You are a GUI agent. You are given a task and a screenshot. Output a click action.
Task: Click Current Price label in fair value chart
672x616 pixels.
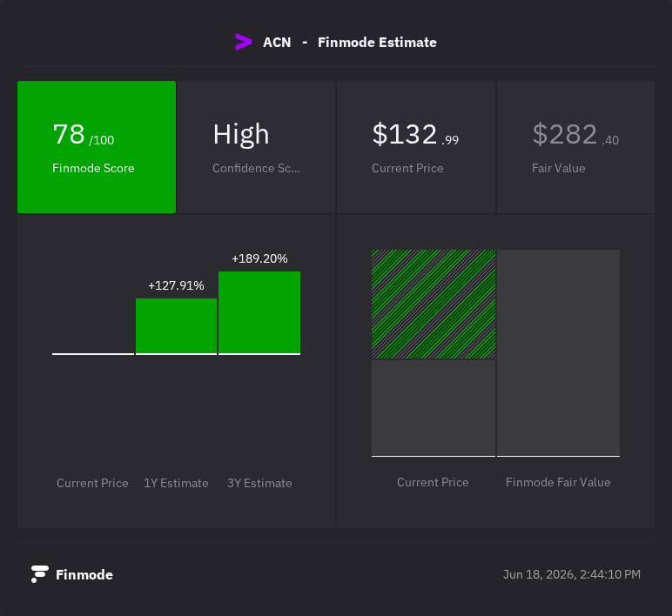[433, 482]
